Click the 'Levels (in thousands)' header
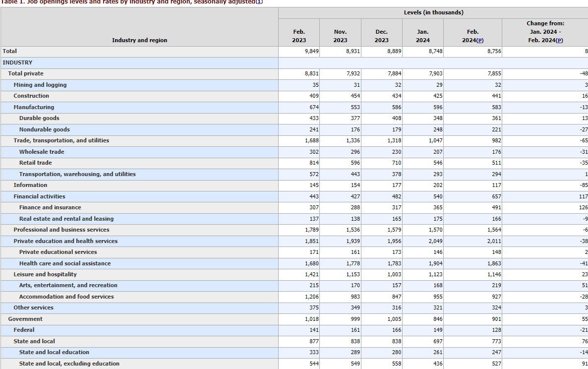The image size is (588, 369). click(x=433, y=12)
